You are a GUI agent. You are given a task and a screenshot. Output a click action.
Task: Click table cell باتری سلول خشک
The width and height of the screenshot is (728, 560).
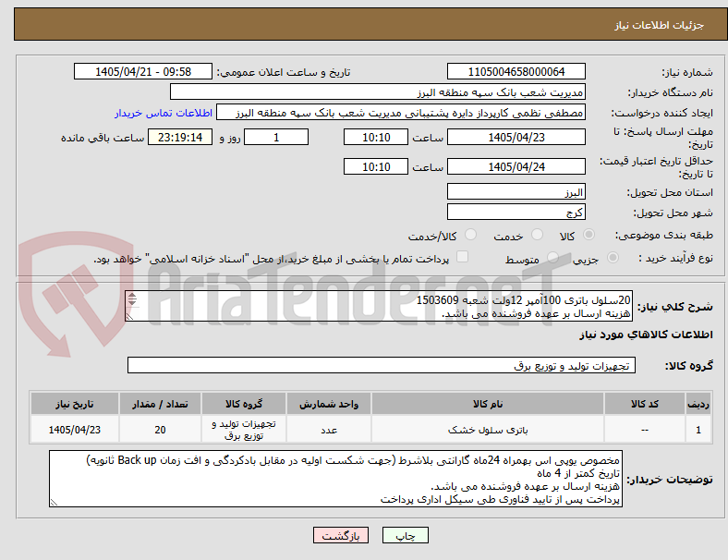[488, 430]
